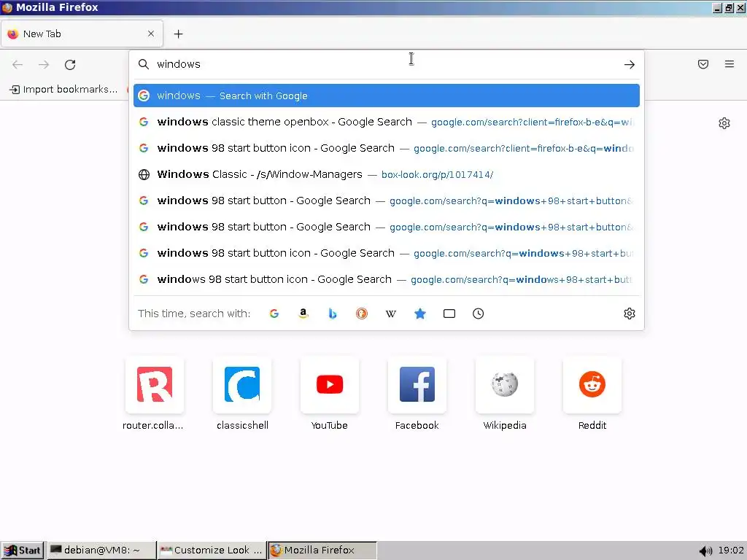
Task: Search this time with Google icon
Action: point(274,314)
